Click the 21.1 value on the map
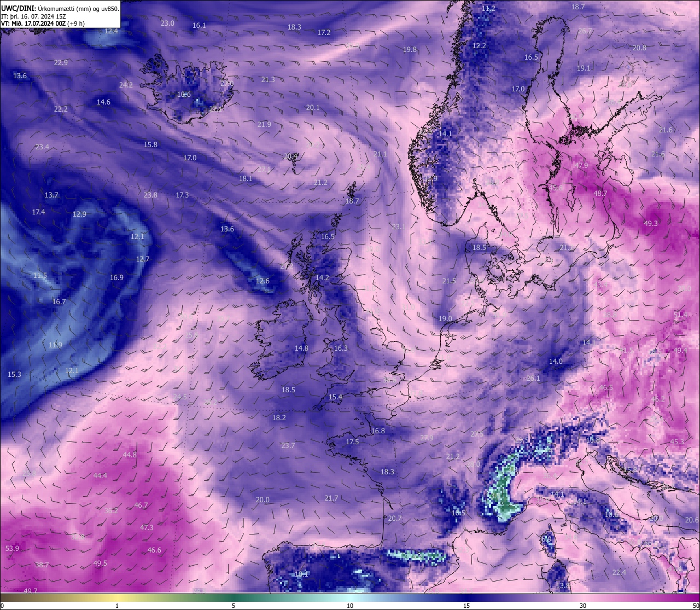Viewport: 700px width, 610px height. (380, 154)
